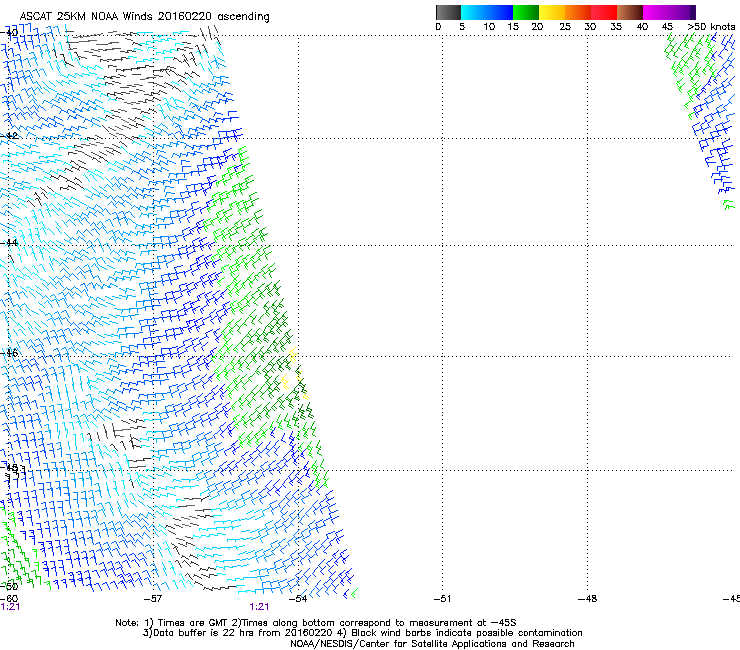Select the gray 0-5 knots legend segment

click(448, 12)
